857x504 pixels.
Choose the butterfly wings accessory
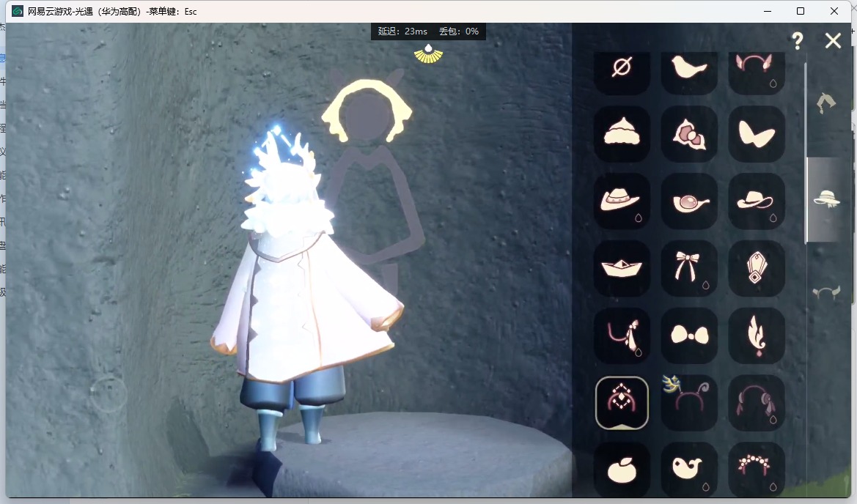pos(757,134)
